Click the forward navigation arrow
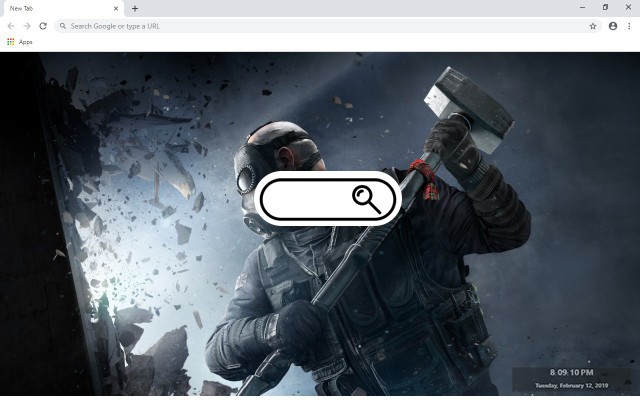 [x=27, y=26]
